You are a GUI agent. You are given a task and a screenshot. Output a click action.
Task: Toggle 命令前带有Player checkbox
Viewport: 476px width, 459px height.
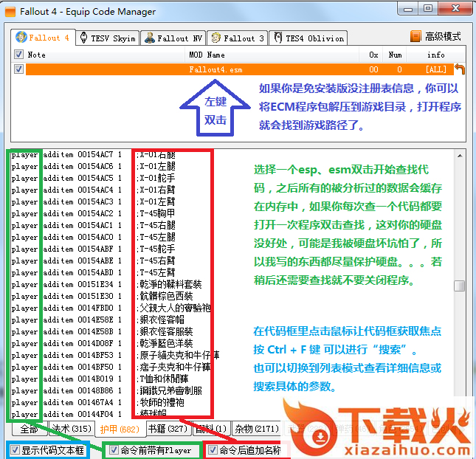click(114, 450)
